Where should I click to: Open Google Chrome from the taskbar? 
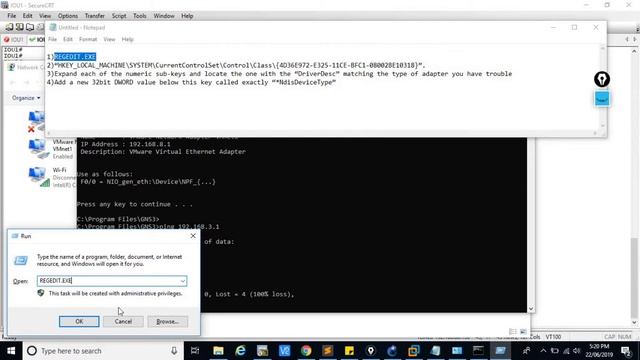pos(306,351)
